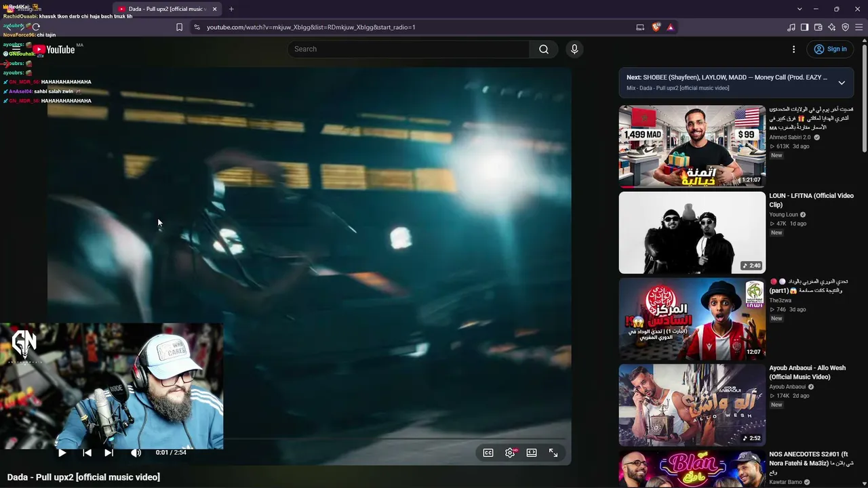
Task: Click the video title 'Dada - Pull upx2'
Action: [x=83, y=477]
